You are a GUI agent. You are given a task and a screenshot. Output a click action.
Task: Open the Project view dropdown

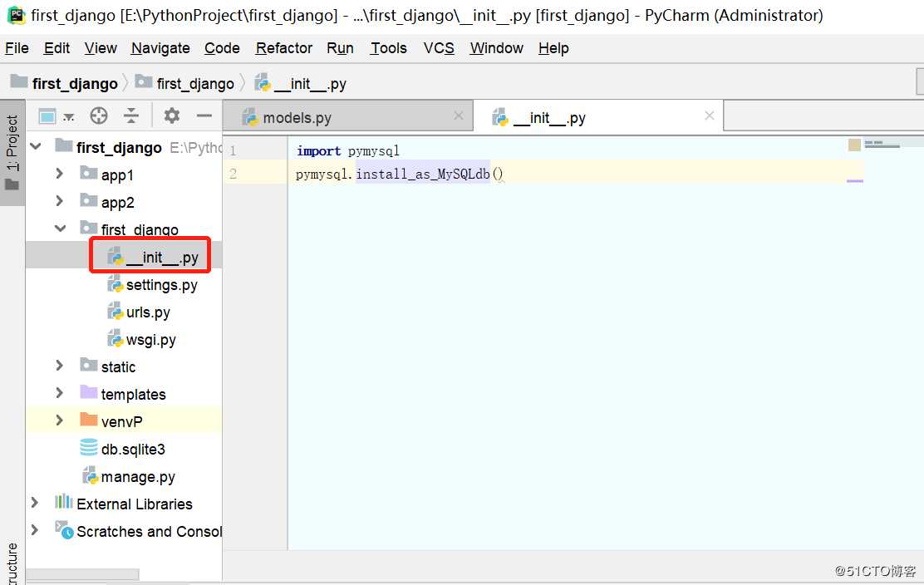pos(56,116)
